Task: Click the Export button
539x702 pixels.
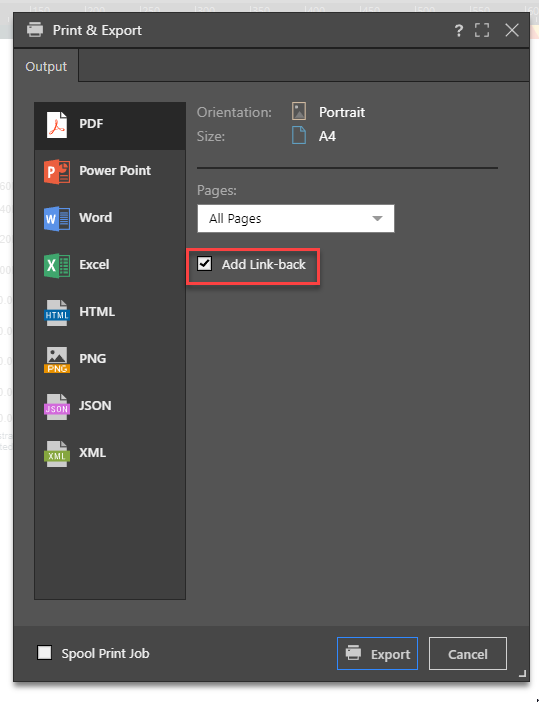Action: coord(377,654)
